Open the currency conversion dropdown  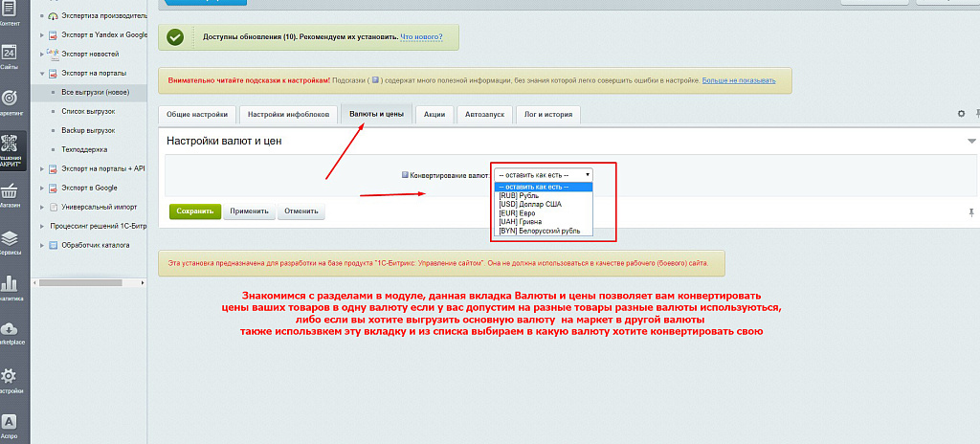(543, 175)
